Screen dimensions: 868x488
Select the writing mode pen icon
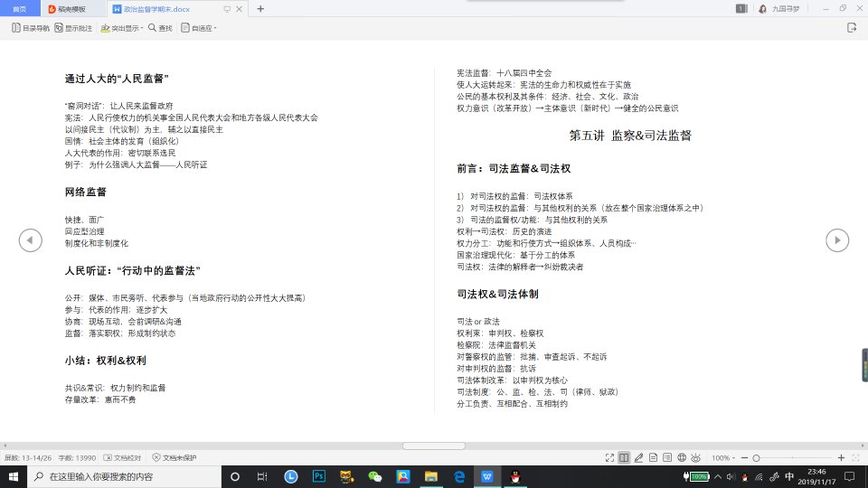[x=638, y=457]
